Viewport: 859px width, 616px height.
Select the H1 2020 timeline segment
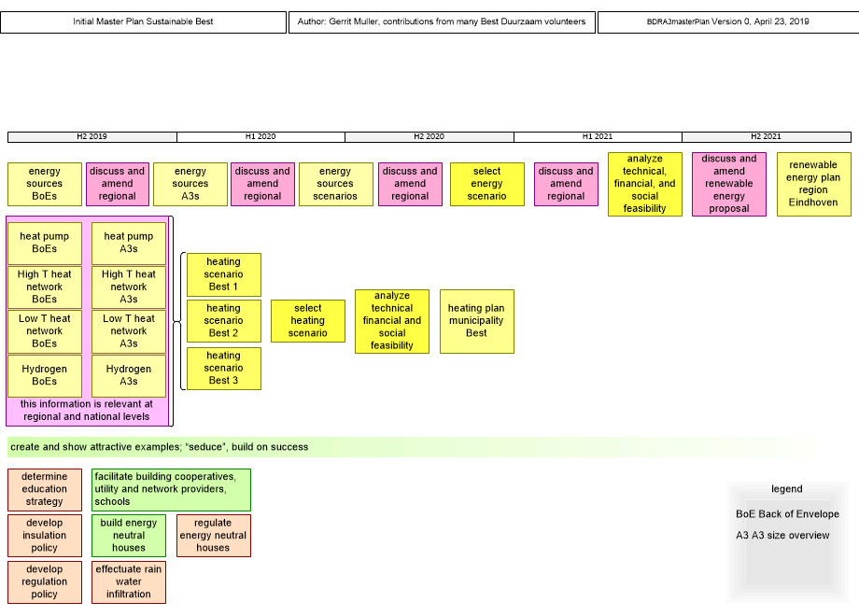click(261, 137)
